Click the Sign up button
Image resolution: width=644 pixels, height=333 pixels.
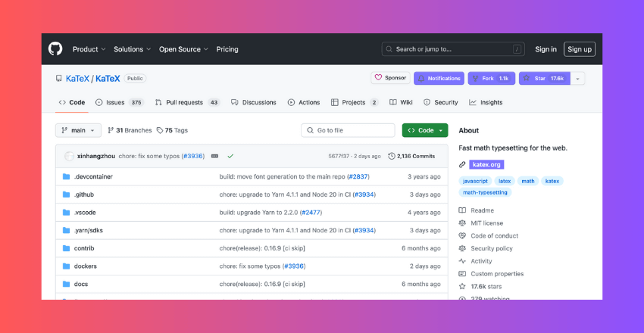tap(580, 49)
